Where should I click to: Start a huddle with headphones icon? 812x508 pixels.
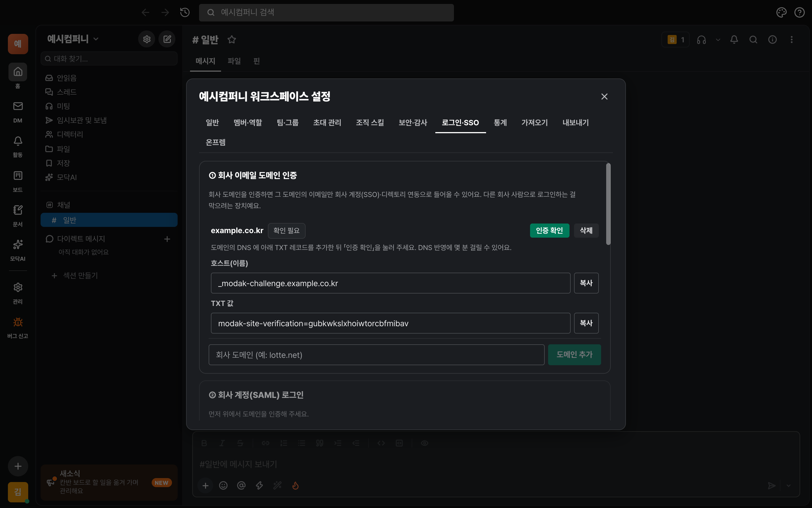(701, 40)
